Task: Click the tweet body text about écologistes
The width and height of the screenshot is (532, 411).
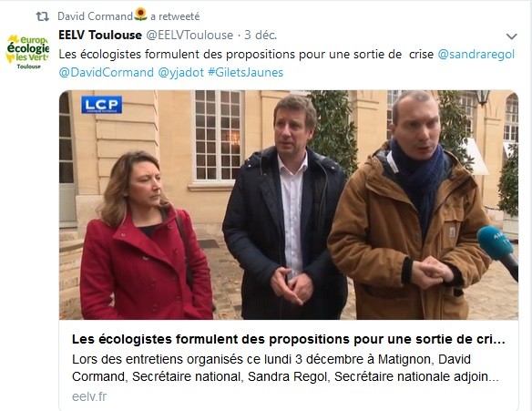Action: point(246,55)
